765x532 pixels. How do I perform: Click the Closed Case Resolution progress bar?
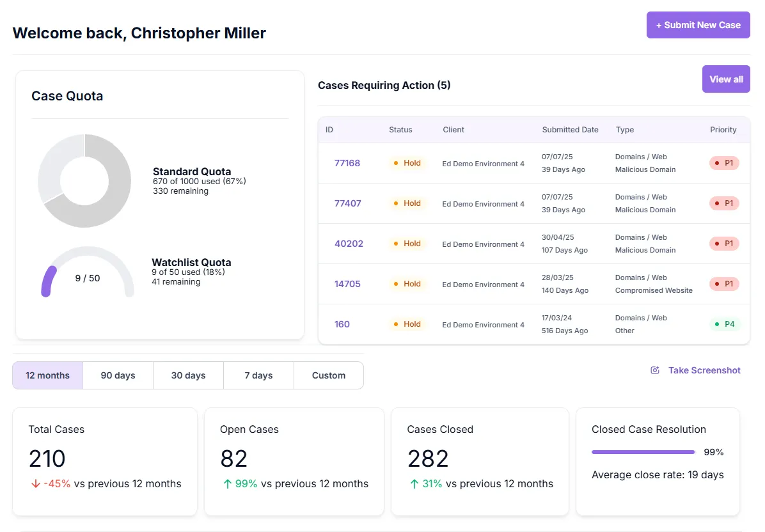[643, 452]
